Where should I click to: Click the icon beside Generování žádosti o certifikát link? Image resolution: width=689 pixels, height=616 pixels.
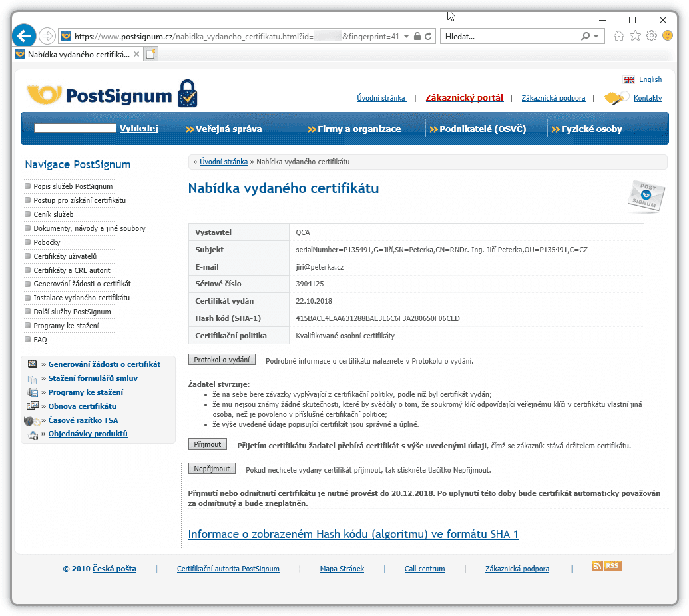click(x=32, y=364)
